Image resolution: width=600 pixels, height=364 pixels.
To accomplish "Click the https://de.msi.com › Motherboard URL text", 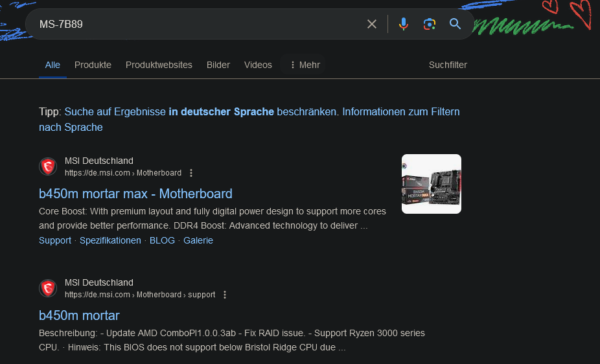I will pyautogui.click(x=123, y=173).
